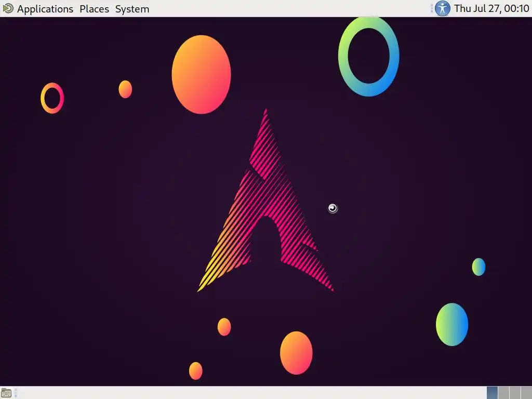Switch to the second workspace
The width and height of the screenshot is (532, 399).
pos(503,393)
